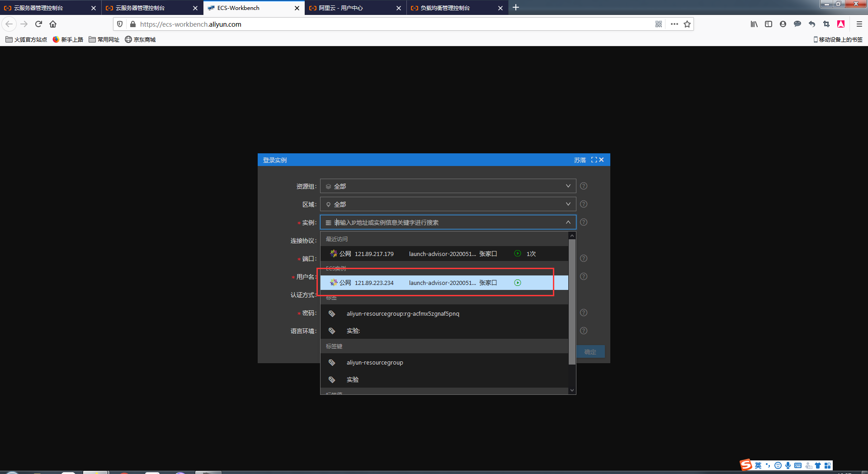The height and width of the screenshot is (474, 868).
Task: Click help icon beside the instance search field
Action: [x=584, y=222]
